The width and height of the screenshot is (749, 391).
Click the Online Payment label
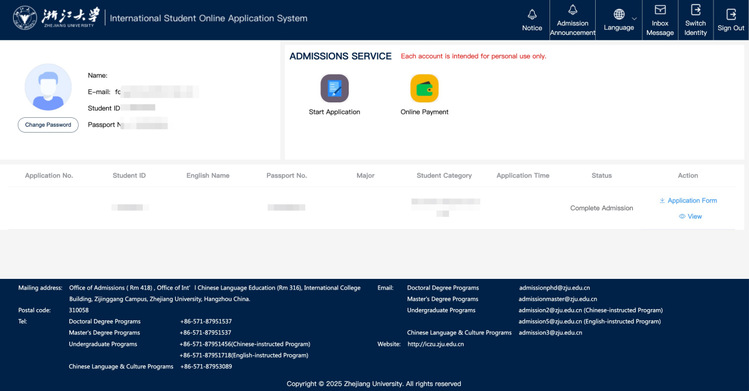tap(424, 112)
